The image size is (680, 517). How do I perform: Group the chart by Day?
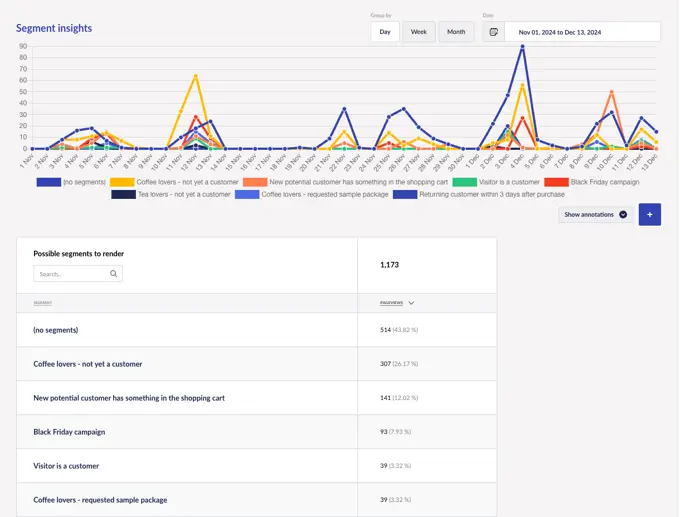click(x=384, y=32)
